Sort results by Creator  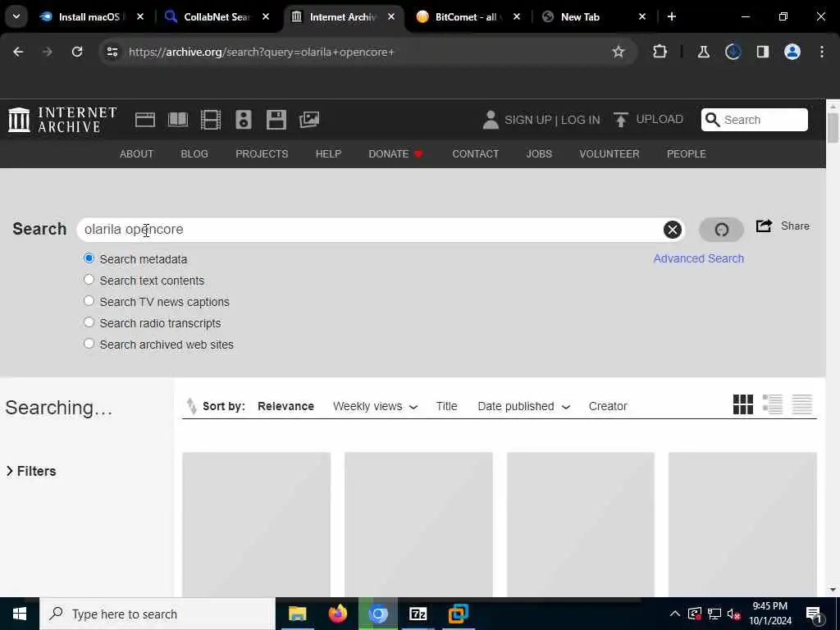(608, 406)
